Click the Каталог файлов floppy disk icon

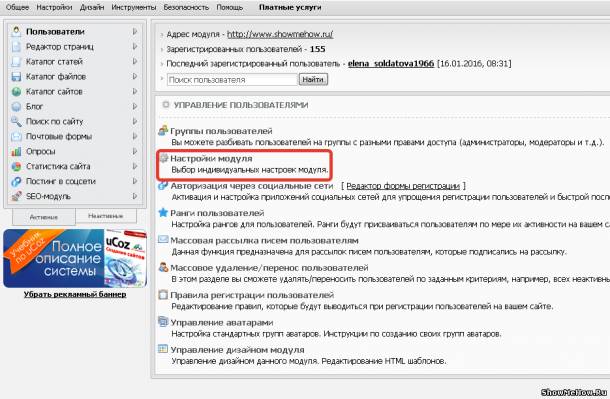coord(16,77)
